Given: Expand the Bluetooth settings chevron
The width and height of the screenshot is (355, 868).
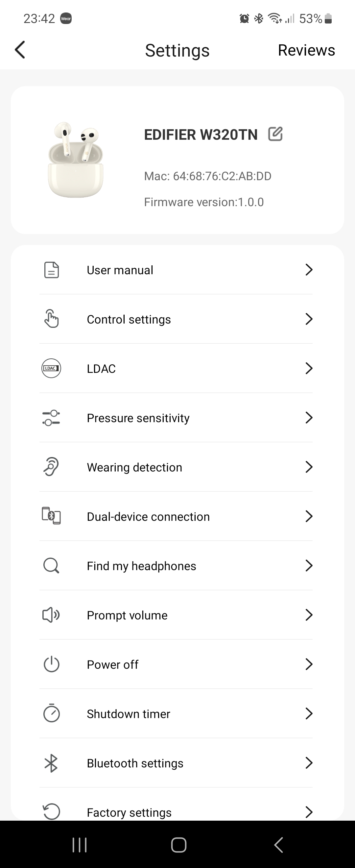Looking at the screenshot, I should [x=309, y=762].
